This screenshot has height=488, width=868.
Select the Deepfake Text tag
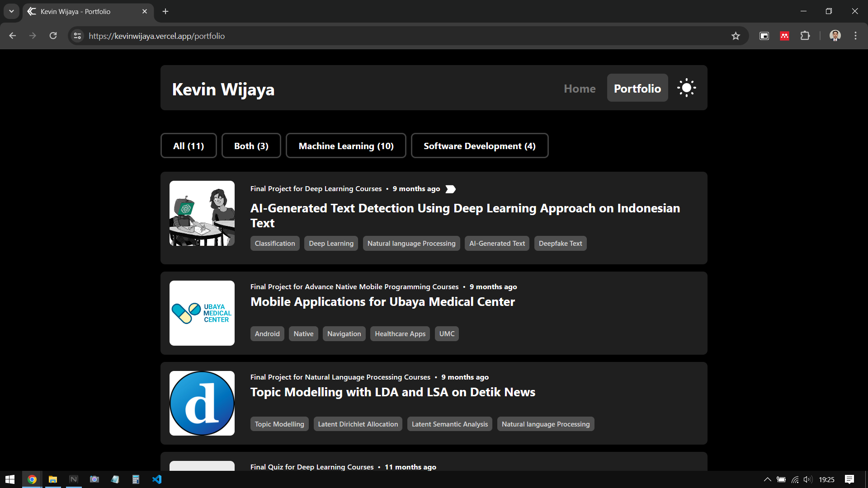pos(560,244)
